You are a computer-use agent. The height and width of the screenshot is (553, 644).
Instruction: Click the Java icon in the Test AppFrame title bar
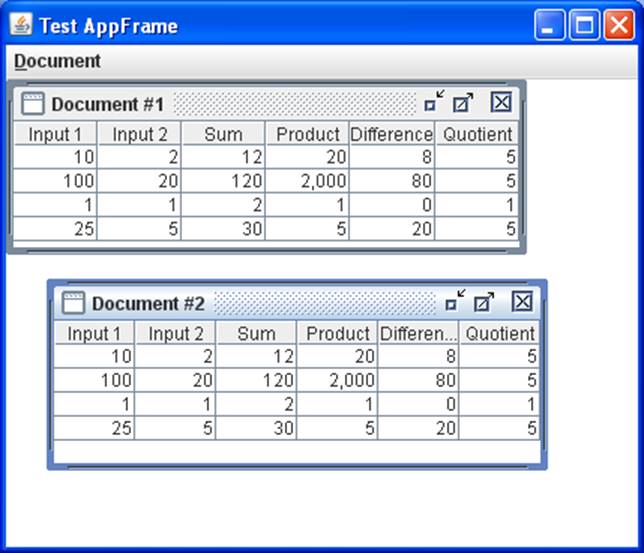21,25
